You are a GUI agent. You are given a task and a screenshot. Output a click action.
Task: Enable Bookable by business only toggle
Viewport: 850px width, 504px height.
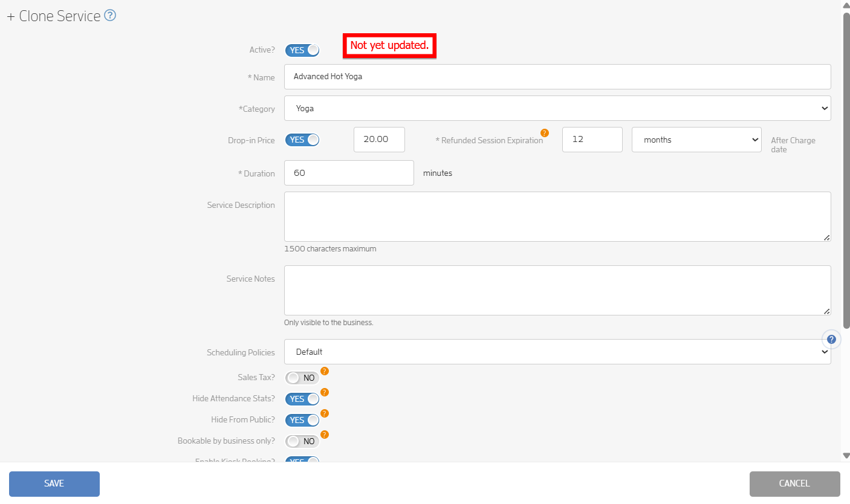(x=302, y=441)
